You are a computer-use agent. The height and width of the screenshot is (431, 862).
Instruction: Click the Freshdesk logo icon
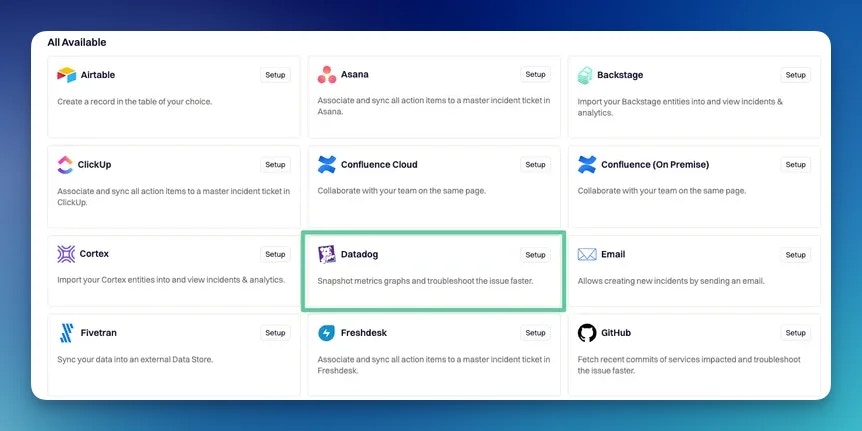(x=327, y=333)
